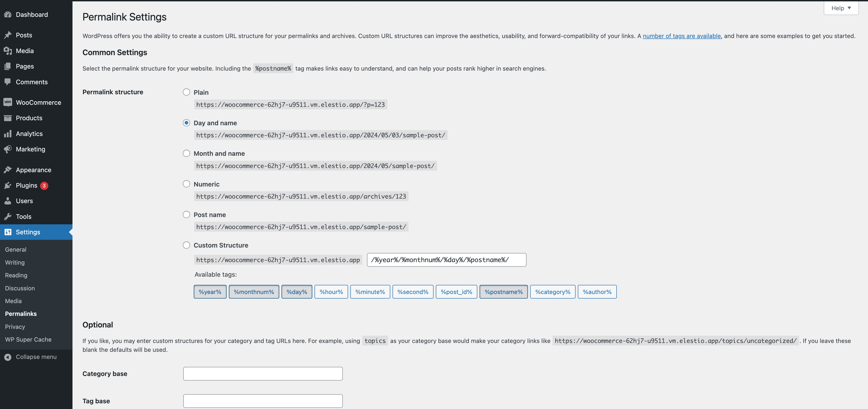Viewport: 868px width, 409px height.
Task: Select the Post name radio button
Action: point(186,215)
